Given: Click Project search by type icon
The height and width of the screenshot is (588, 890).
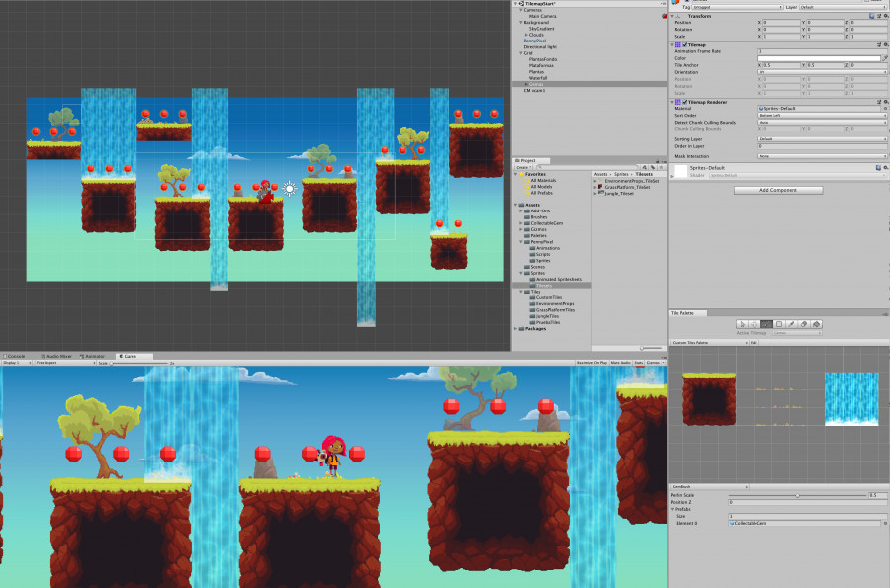Looking at the screenshot, I should point(644,167).
